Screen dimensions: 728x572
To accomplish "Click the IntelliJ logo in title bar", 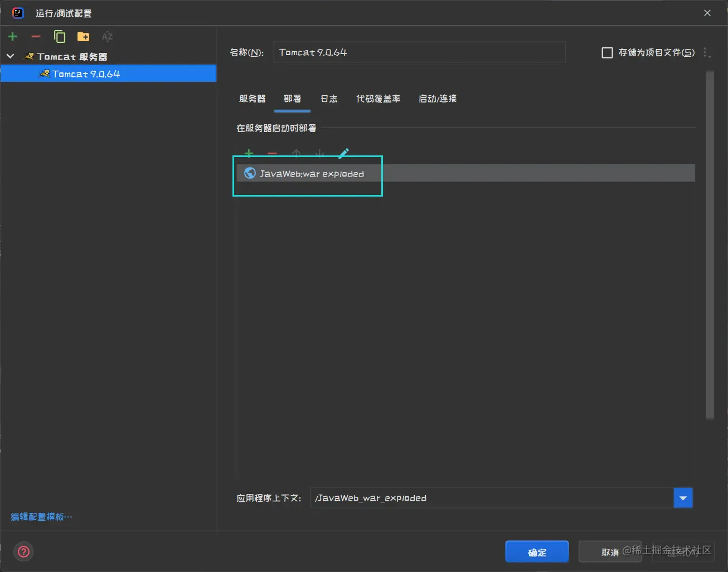I will pyautogui.click(x=18, y=13).
